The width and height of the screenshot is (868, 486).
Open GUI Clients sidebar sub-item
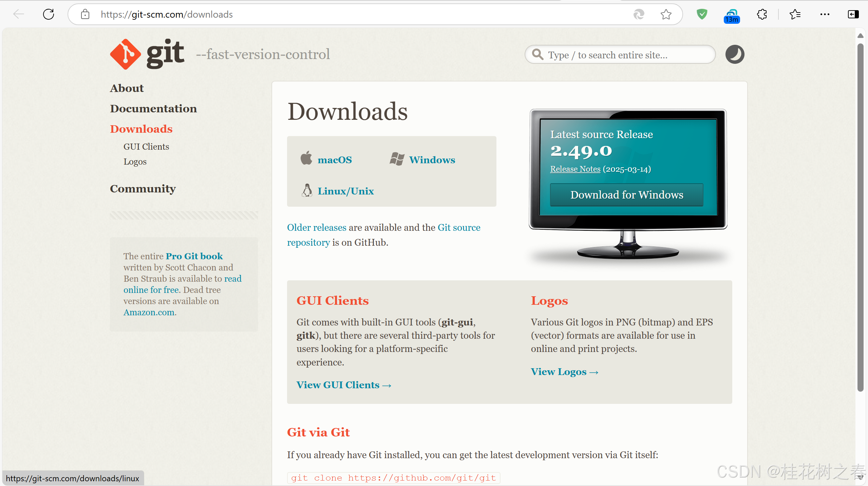146,147
